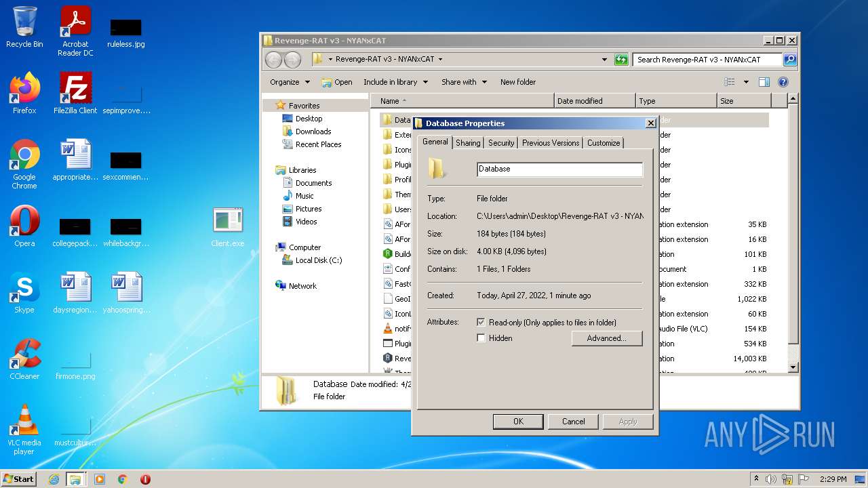Click the Advanced... button
This screenshot has height=488, width=868.
tap(606, 338)
